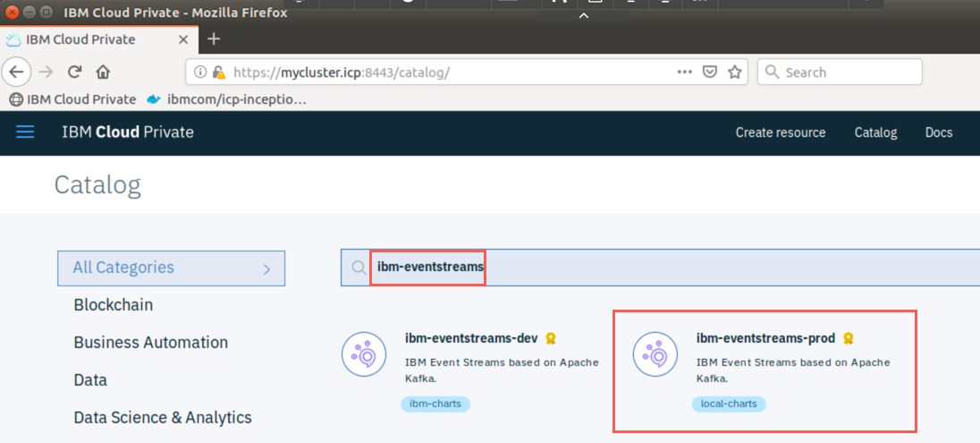980x443 pixels.
Task: Click certified badge on ibm-eventstreams-prod
Action: 848,338
